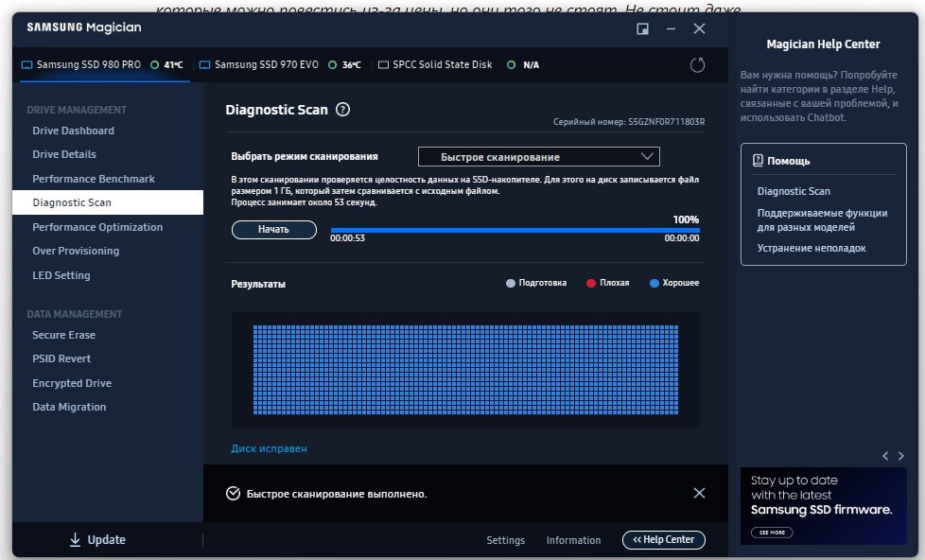Click the Помощь book icon
The width and height of the screenshot is (925, 560).
(x=758, y=161)
